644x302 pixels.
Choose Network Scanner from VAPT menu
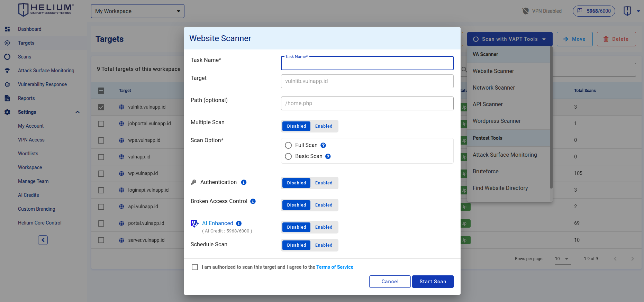pyautogui.click(x=509, y=88)
